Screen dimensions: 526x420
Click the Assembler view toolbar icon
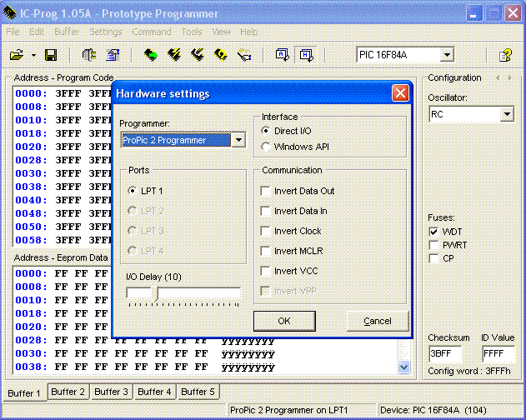click(x=283, y=55)
